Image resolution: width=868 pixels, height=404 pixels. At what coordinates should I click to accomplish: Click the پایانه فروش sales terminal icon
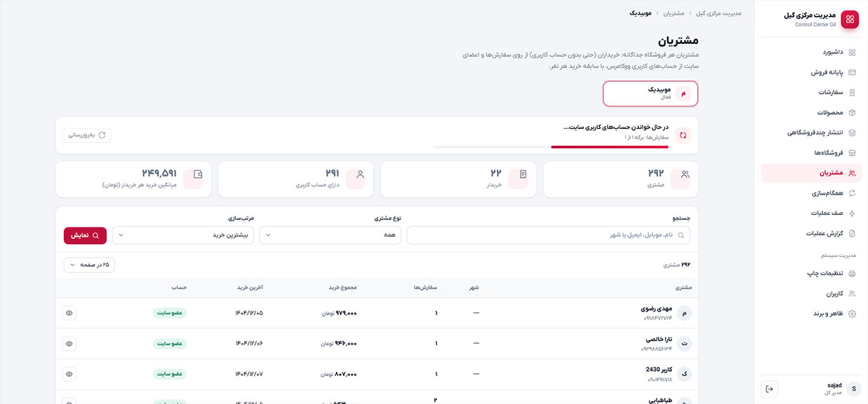[852, 72]
